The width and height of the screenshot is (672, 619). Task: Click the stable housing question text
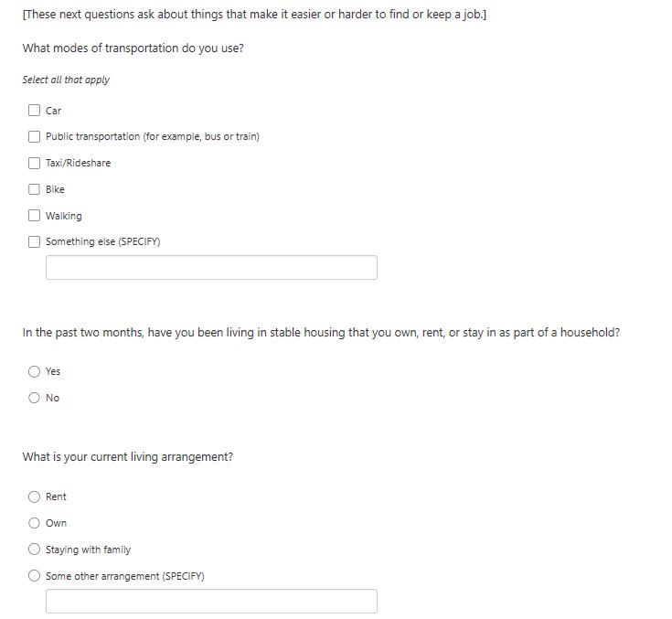(x=320, y=333)
